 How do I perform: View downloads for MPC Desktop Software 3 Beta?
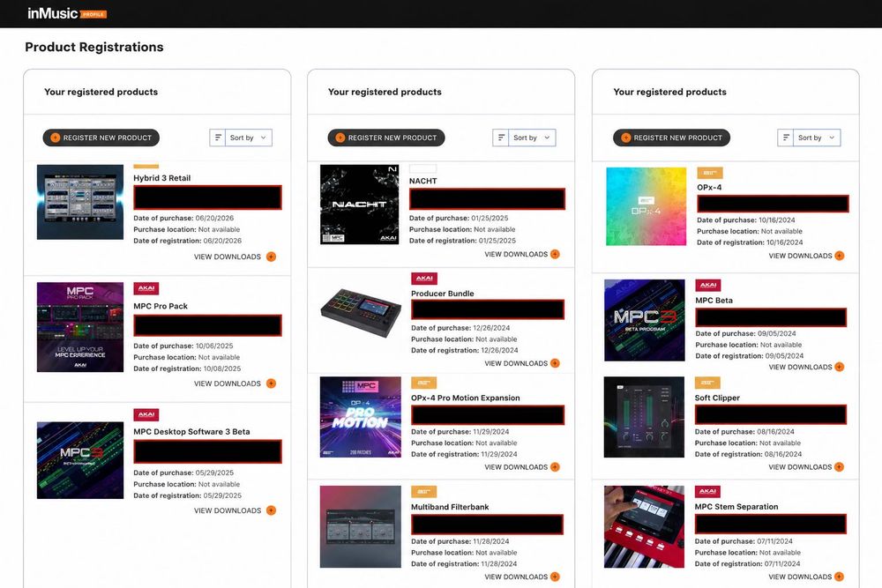coord(235,511)
